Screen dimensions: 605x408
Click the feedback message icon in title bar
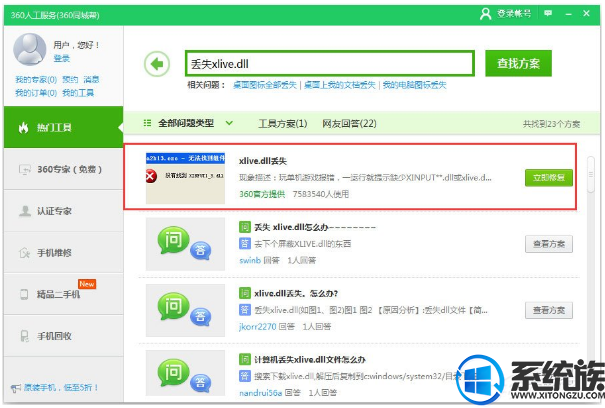click(x=548, y=14)
